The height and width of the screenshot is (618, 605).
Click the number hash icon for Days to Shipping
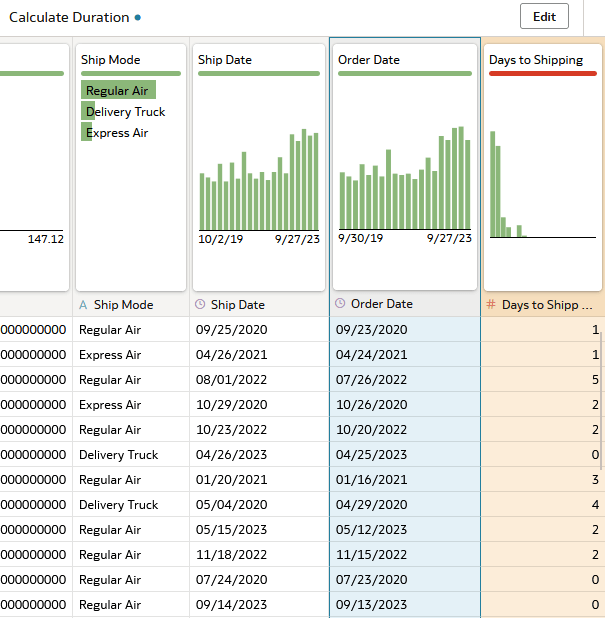[491, 305]
